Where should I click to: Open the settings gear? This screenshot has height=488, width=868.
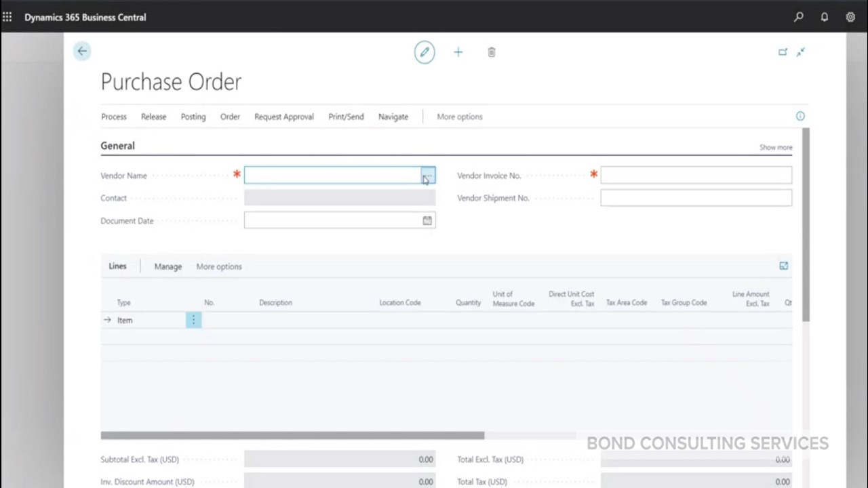850,17
